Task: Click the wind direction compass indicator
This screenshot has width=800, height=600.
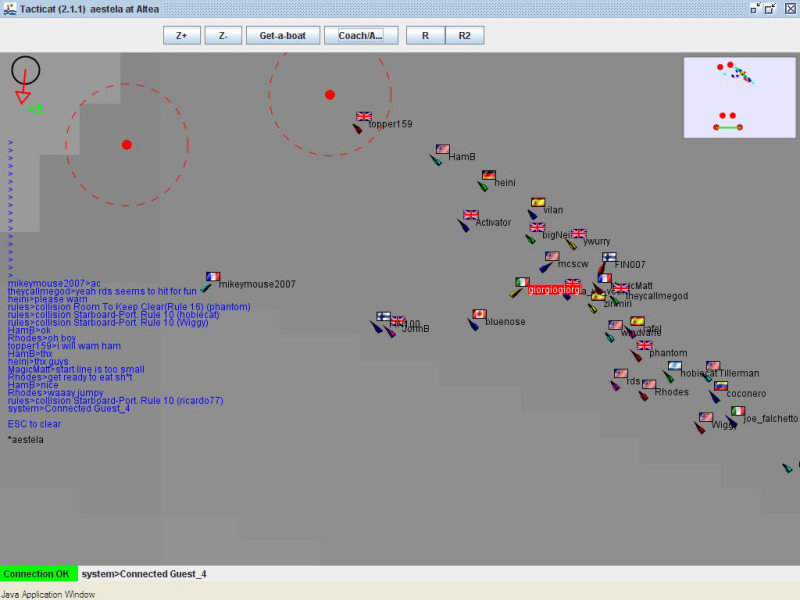Action: [25, 72]
